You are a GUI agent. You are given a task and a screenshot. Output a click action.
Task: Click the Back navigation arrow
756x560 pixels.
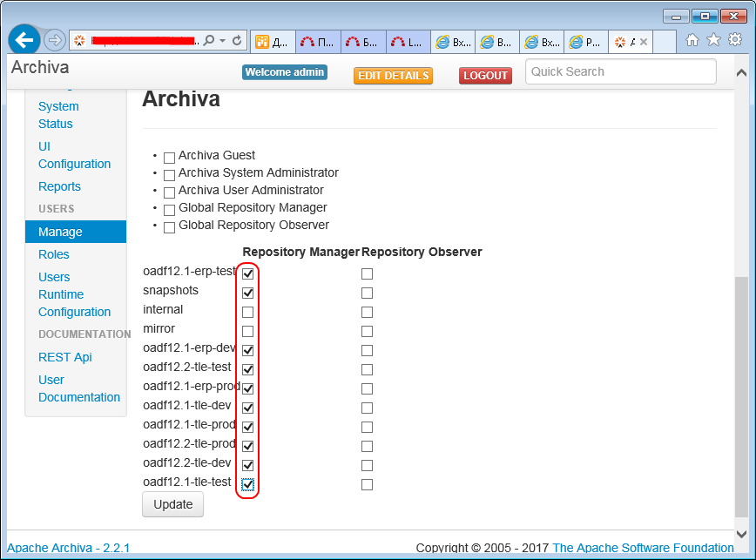[24, 40]
